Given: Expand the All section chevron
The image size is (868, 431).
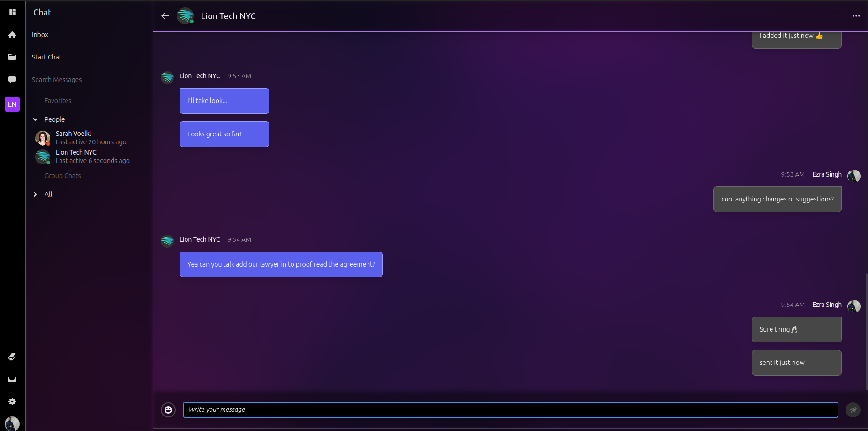Looking at the screenshot, I should [35, 194].
